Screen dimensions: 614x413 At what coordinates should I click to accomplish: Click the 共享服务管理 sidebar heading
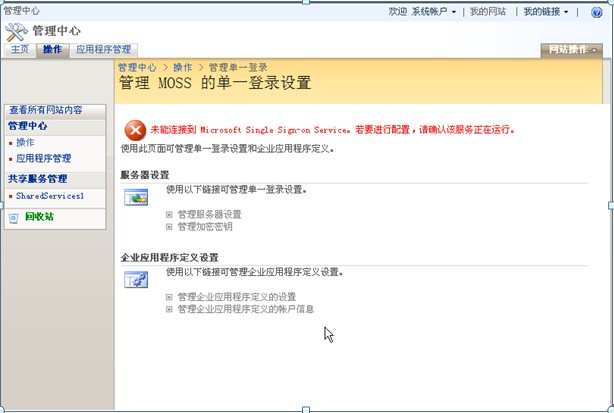(38, 179)
